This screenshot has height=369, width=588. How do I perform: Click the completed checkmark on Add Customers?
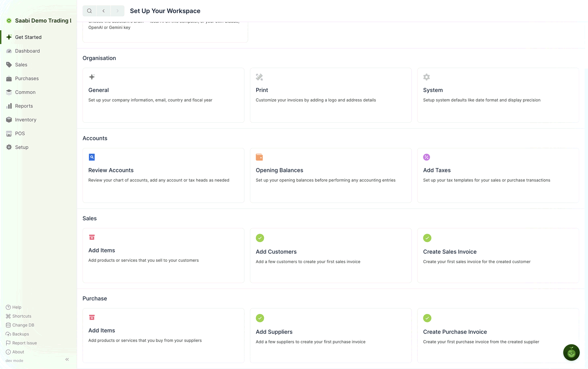click(x=260, y=238)
